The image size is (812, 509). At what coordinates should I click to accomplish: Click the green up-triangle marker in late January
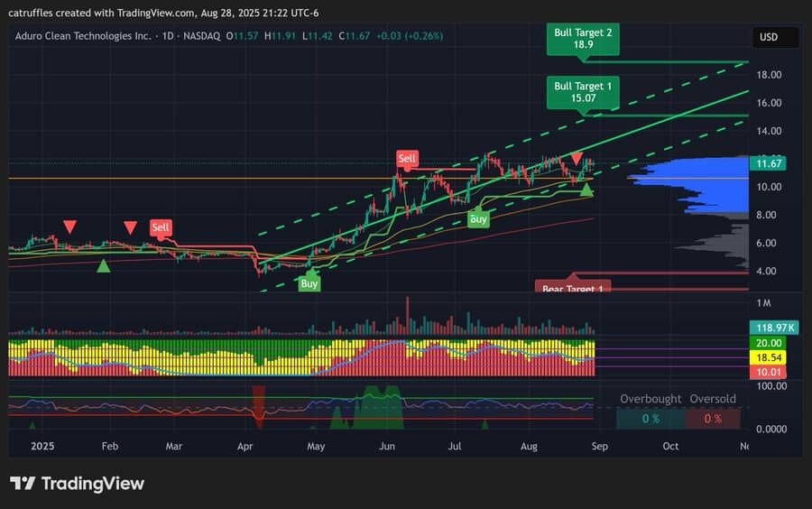(104, 266)
